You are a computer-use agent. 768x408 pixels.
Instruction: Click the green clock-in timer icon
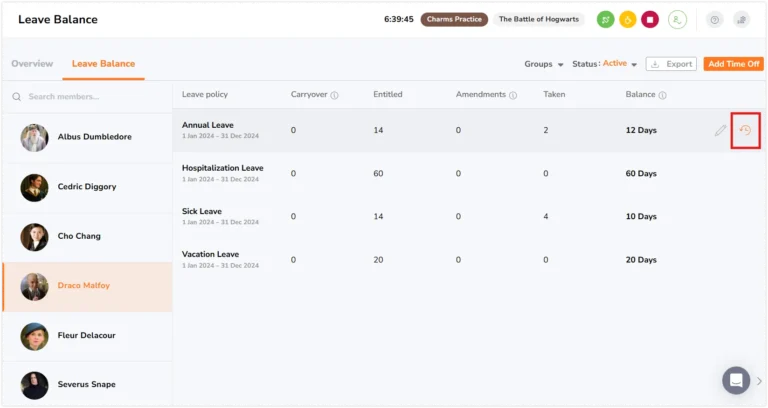click(x=605, y=20)
